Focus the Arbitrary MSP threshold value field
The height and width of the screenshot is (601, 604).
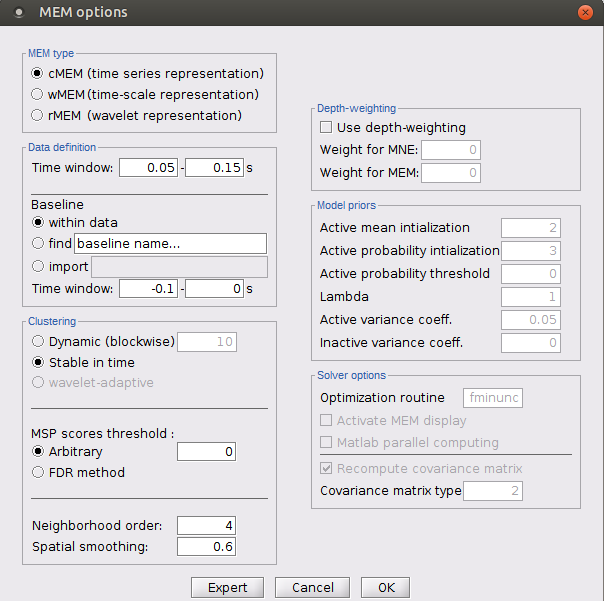click(206, 452)
